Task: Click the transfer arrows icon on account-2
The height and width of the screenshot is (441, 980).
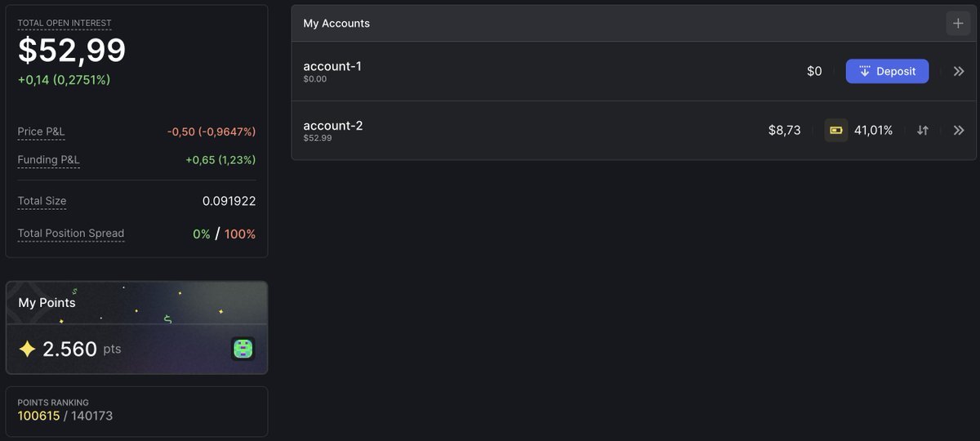Action: pyautogui.click(x=923, y=130)
